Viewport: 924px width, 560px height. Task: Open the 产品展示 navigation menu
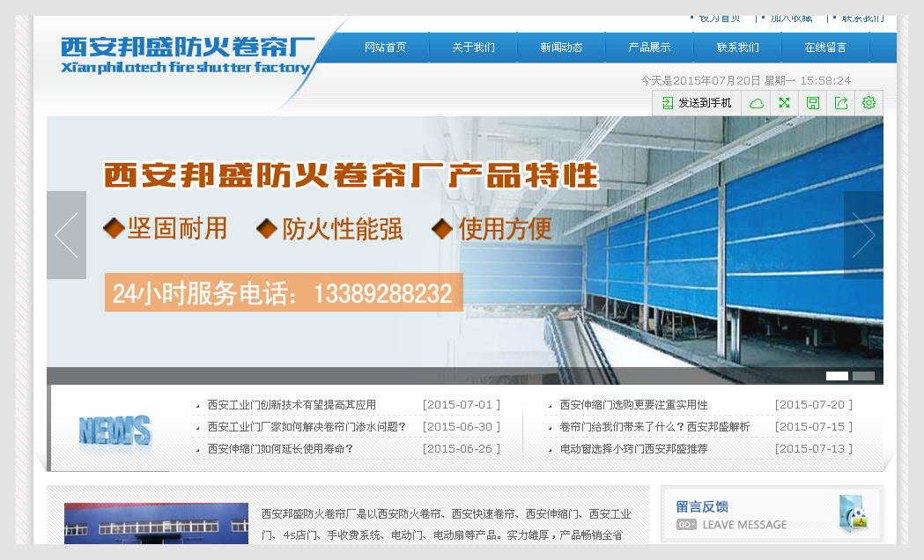(649, 48)
